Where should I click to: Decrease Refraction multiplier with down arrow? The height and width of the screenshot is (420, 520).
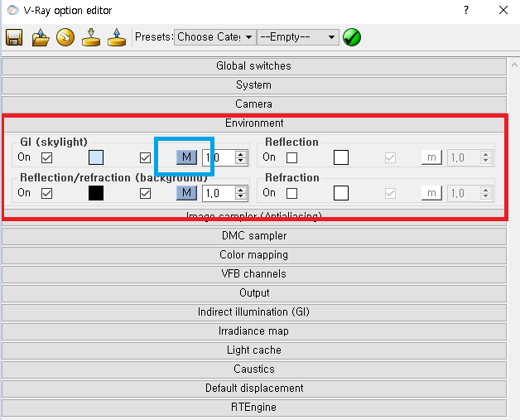486,196
